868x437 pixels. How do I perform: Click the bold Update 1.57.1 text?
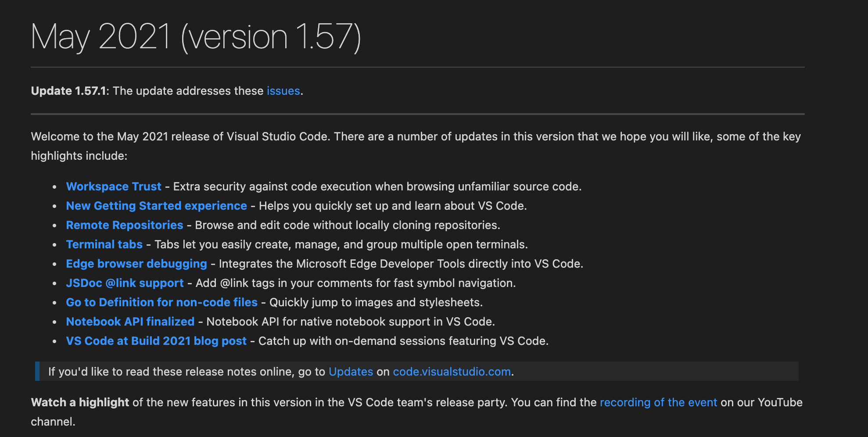[x=68, y=91]
